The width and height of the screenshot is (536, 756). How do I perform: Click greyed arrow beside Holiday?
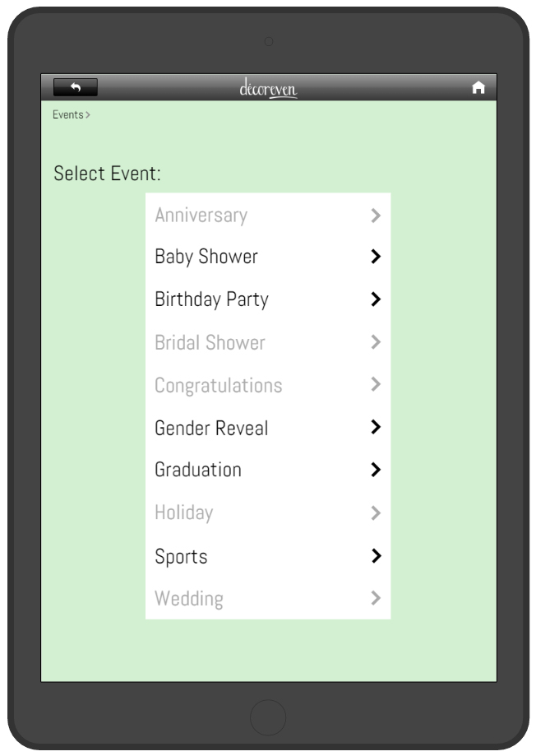(x=376, y=513)
